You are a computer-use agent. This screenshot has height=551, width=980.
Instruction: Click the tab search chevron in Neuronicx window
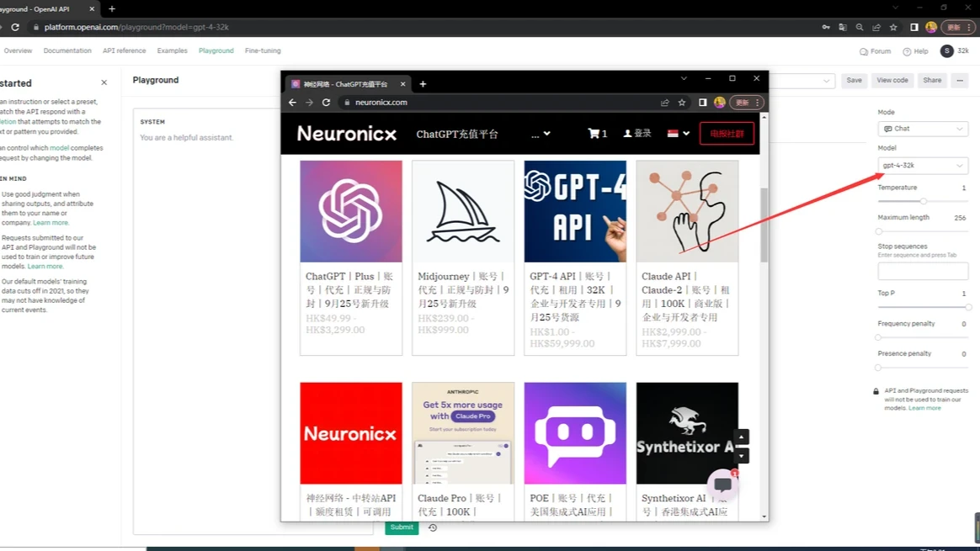pyautogui.click(x=684, y=79)
